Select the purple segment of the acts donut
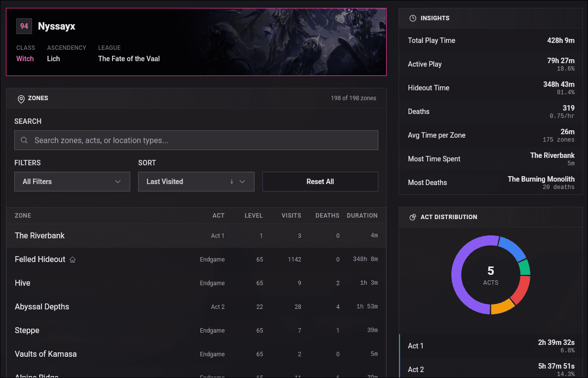The height and width of the screenshot is (378, 588). pos(460,286)
